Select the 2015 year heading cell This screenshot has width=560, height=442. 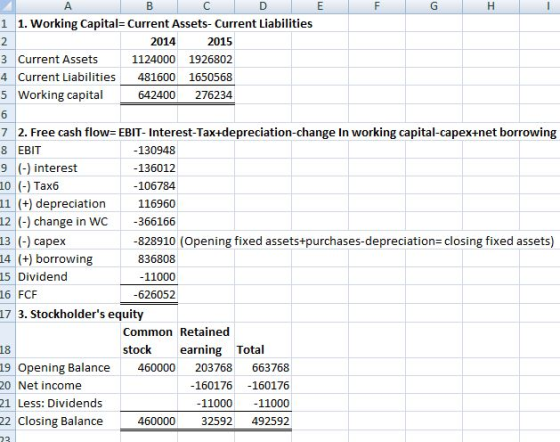[206, 41]
